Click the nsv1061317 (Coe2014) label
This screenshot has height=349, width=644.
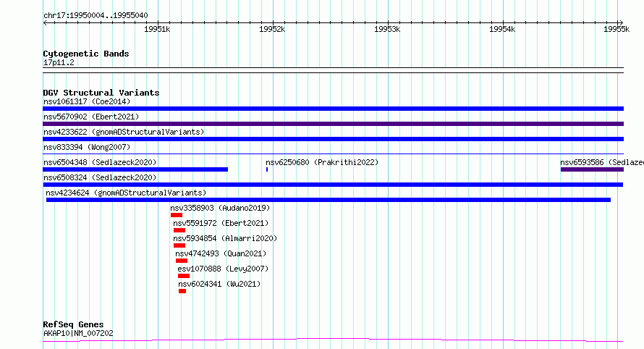(x=87, y=101)
